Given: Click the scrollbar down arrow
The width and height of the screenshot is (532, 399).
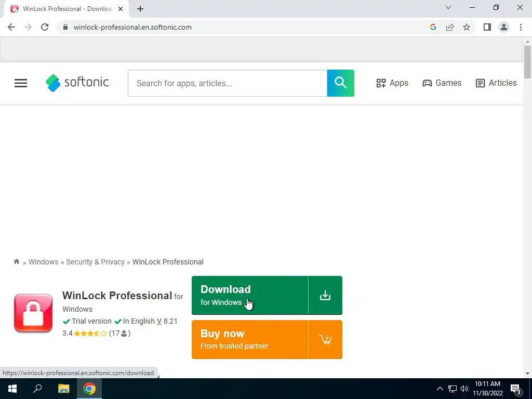Looking at the screenshot, I should (x=527, y=374).
